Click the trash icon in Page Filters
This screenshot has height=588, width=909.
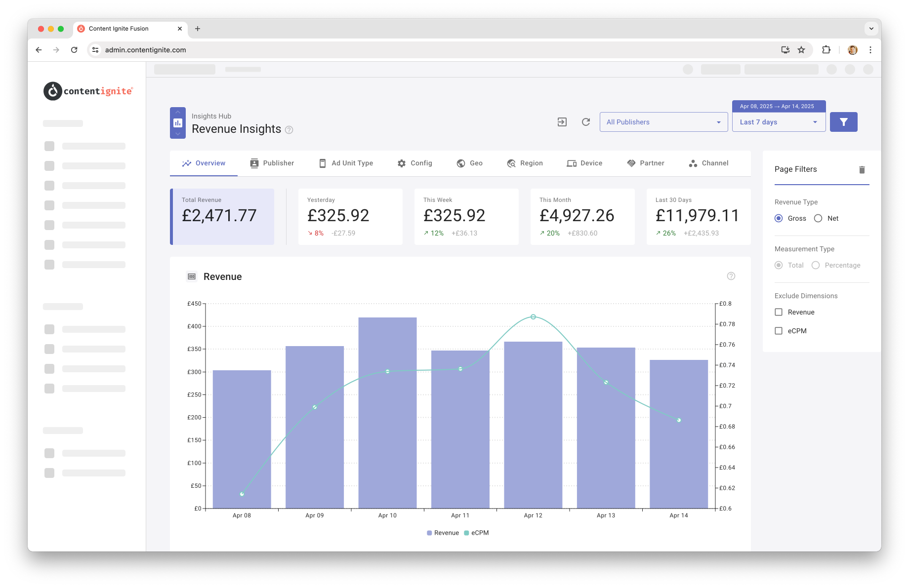(x=862, y=170)
